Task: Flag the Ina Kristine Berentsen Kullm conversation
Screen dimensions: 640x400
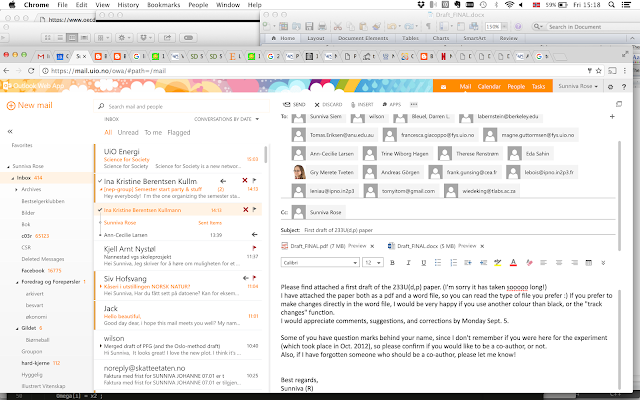Action: coord(254,180)
